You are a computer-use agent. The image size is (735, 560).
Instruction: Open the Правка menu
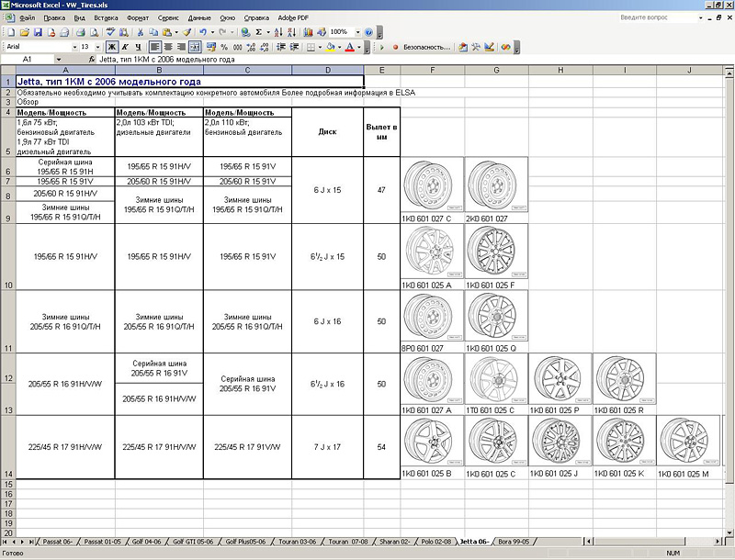coord(54,17)
